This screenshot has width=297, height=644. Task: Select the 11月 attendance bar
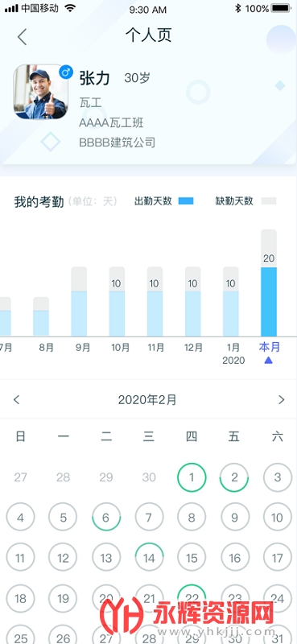[155, 301]
